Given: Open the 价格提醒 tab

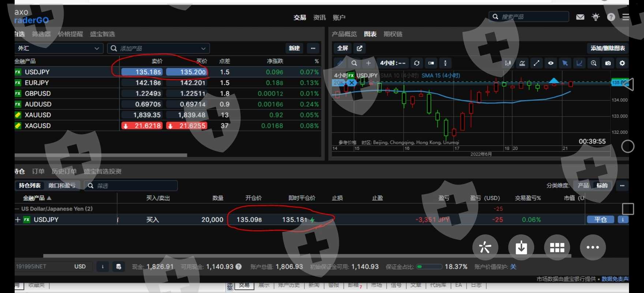Looking at the screenshot, I should pos(70,34).
